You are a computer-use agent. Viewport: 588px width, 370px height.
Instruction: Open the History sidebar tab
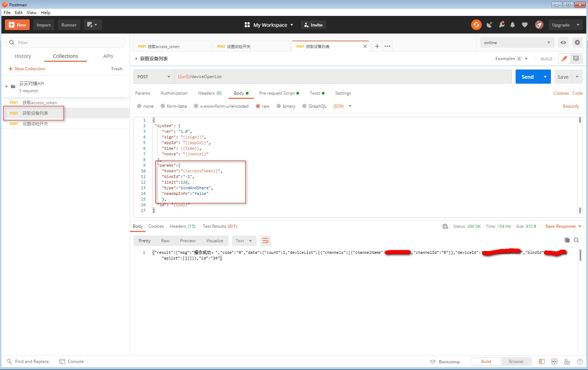23,56
